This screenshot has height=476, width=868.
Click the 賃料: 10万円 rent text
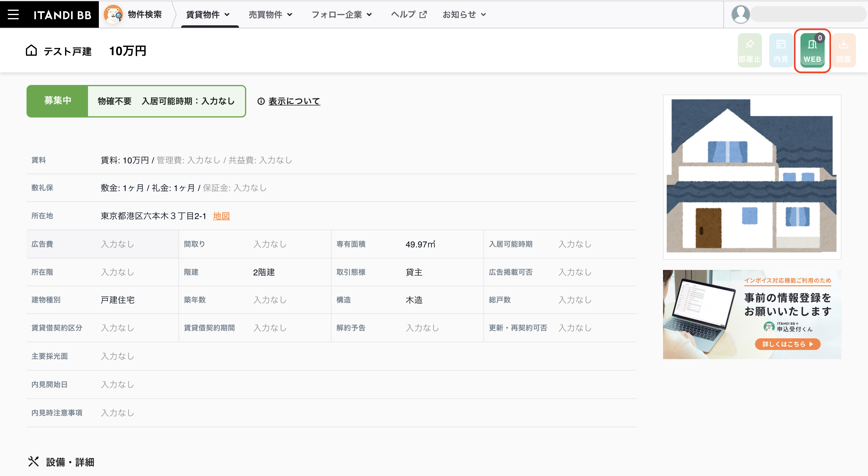(125, 160)
